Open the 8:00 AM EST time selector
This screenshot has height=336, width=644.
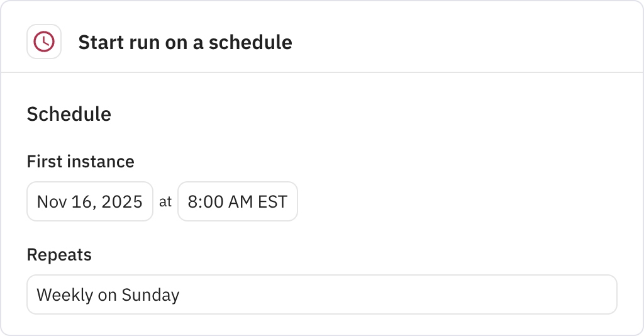237,201
